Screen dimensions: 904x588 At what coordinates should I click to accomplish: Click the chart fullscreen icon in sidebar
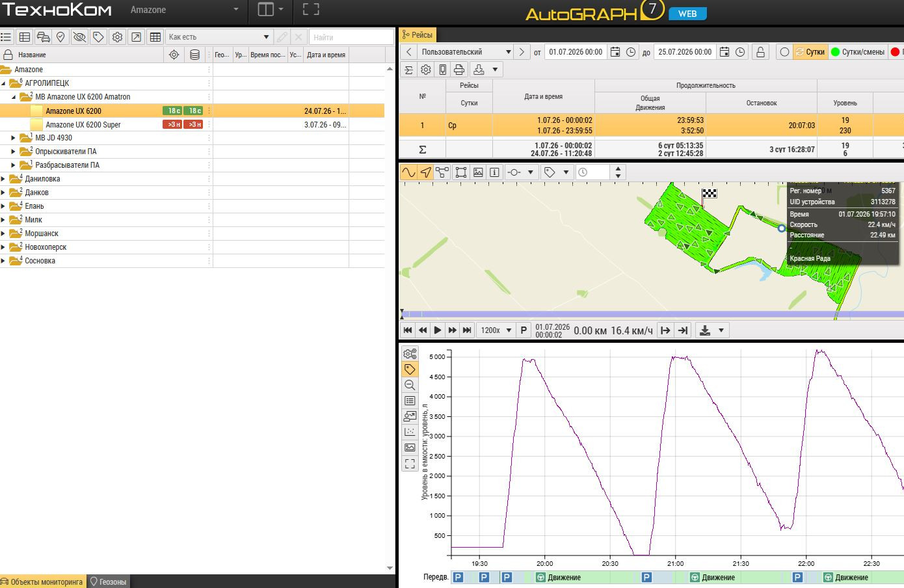[x=410, y=464]
